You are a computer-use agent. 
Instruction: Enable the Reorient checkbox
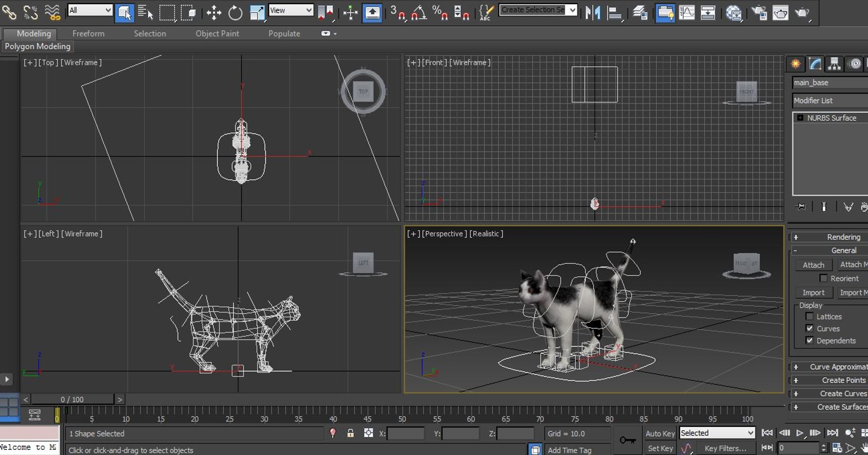click(823, 278)
